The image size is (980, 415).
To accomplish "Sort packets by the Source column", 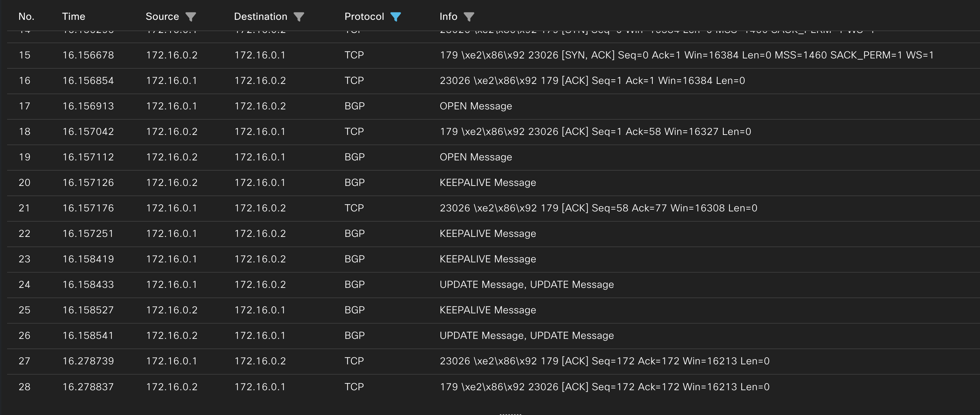I will click(162, 16).
